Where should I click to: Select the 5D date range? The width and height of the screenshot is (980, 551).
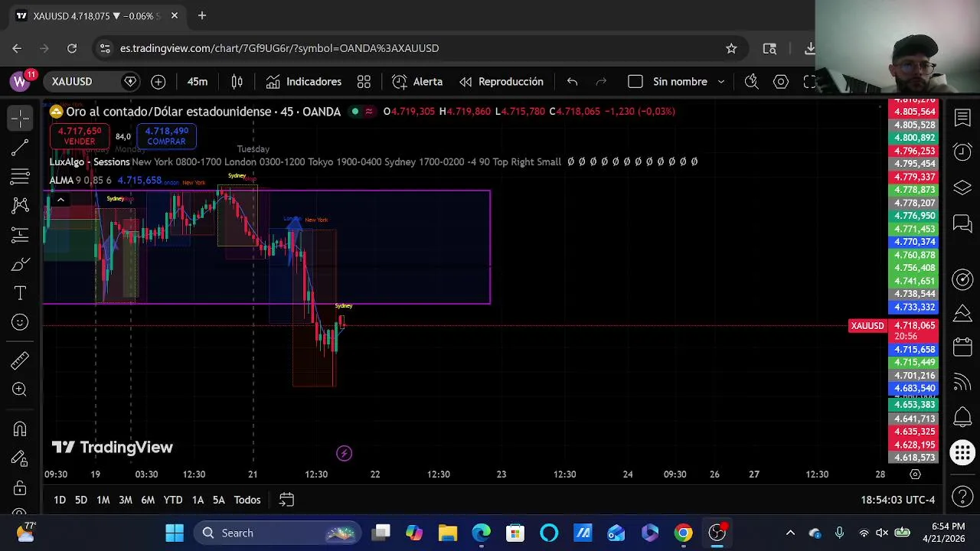[x=81, y=500]
